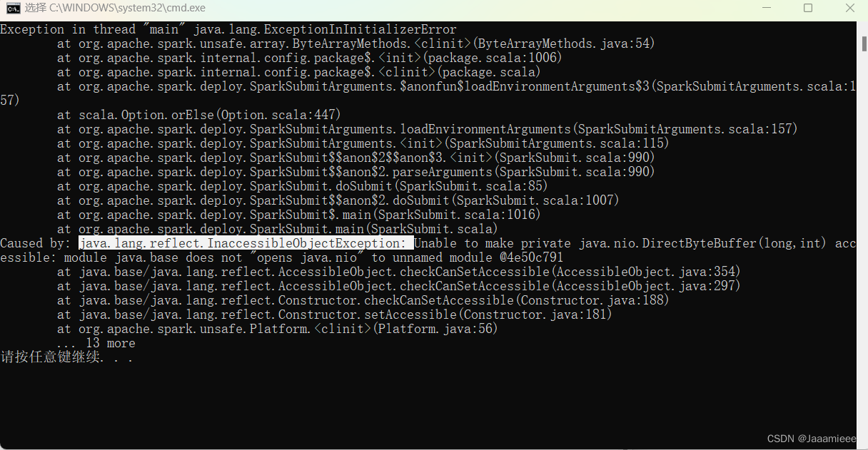Click the 请按任意键继续 prompt line
This screenshot has width=868, height=450.
[x=64, y=357]
